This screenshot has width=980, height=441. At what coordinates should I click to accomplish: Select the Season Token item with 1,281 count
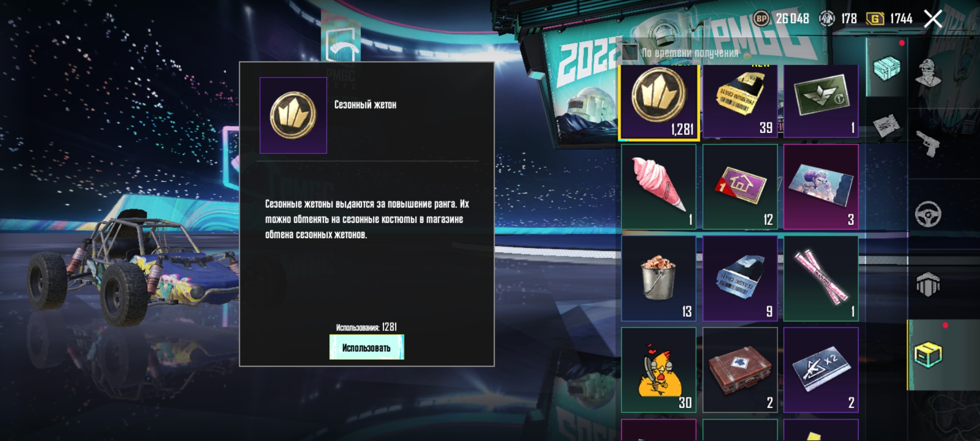(659, 101)
